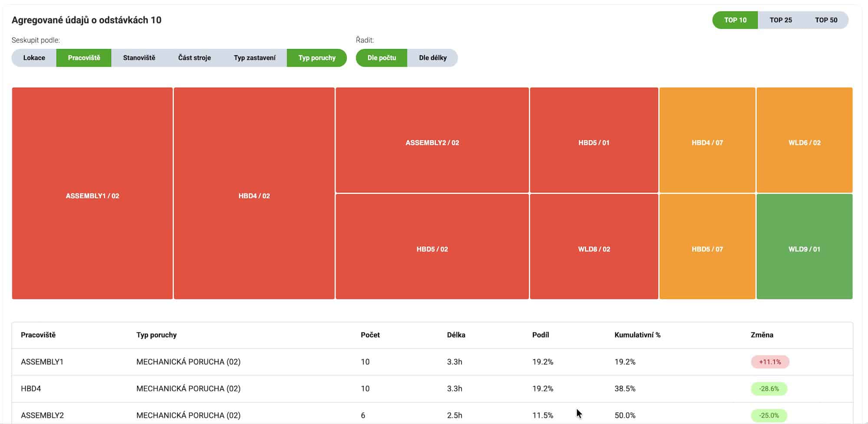Viewport: 868px width, 424px height.
Task: Group data by Část stroje
Action: 194,57
